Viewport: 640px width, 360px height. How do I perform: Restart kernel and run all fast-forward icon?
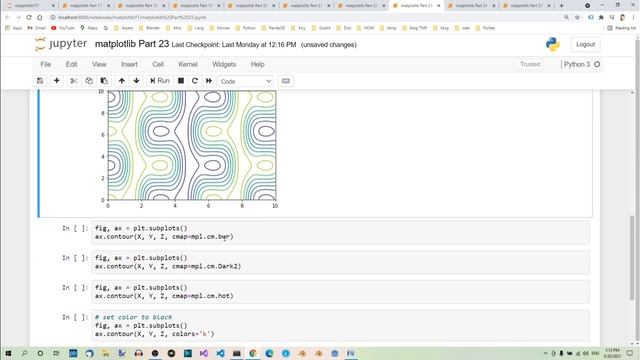click(209, 81)
